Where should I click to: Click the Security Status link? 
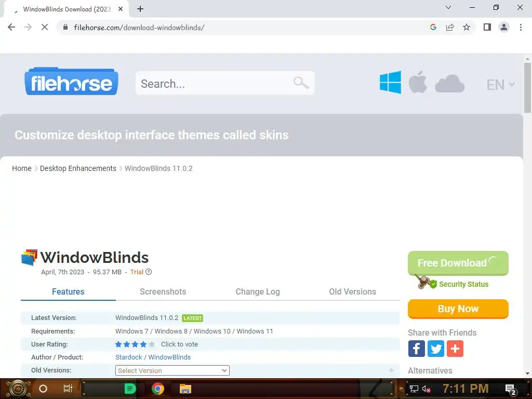point(463,284)
